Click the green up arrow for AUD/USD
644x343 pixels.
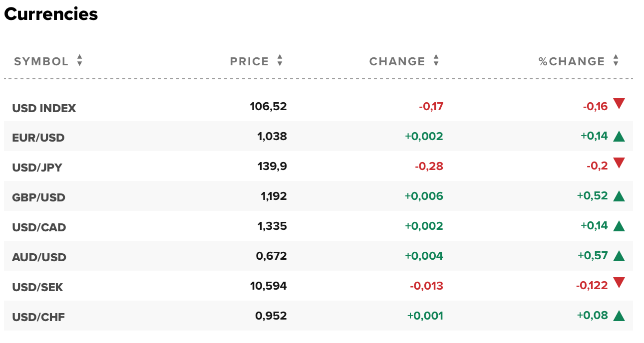tap(619, 256)
